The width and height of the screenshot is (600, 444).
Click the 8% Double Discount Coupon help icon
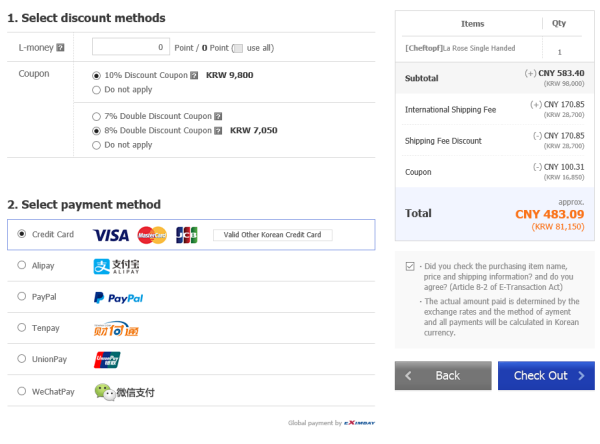[x=218, y=131]
